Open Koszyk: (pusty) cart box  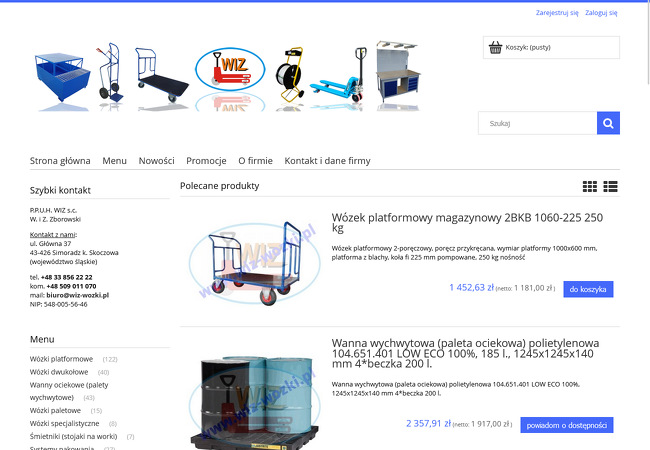tap(551, 47)
